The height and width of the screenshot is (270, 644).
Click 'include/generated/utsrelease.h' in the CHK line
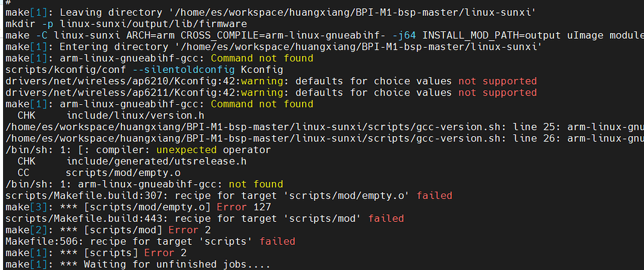[x=156, y=161]
